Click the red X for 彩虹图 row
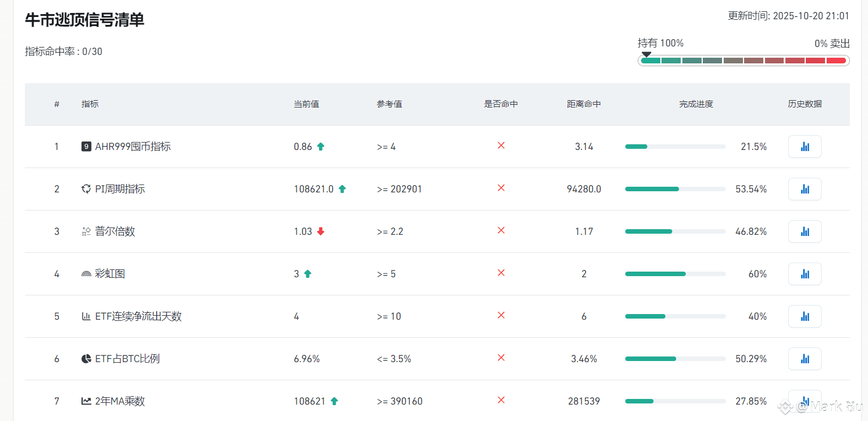This screenshot has width=868, height=421. [501, 273]
